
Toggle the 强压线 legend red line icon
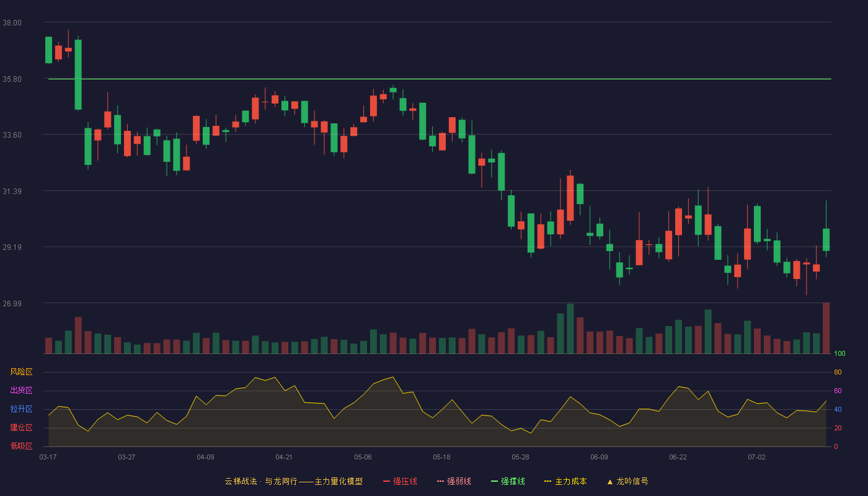pos(387,481)
